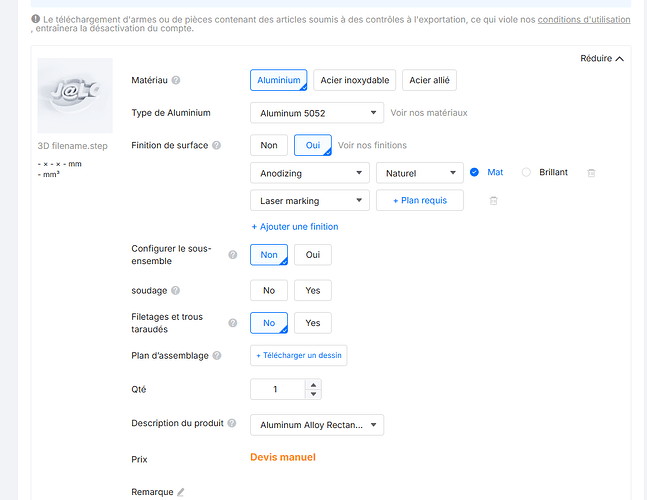Choose Acier allié material

(x=430, y=80)
